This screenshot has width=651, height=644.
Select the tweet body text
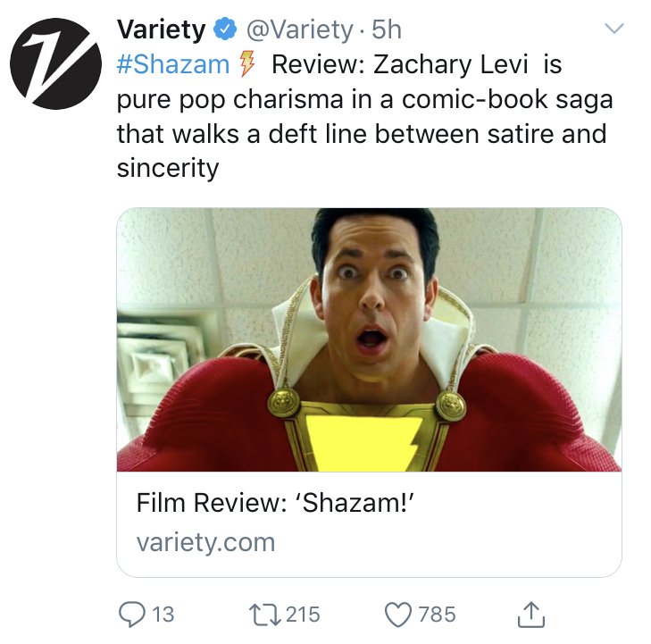(365, 116)
